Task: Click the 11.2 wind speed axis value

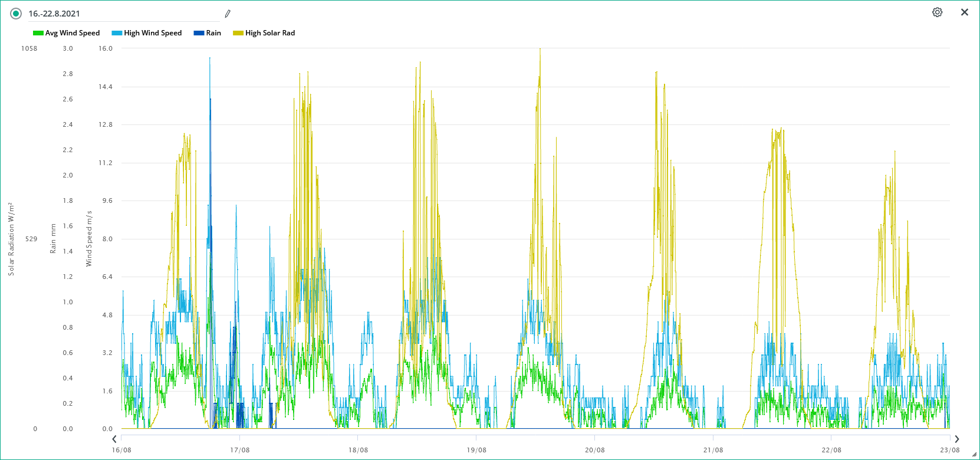Action: (x=106, y=163)
